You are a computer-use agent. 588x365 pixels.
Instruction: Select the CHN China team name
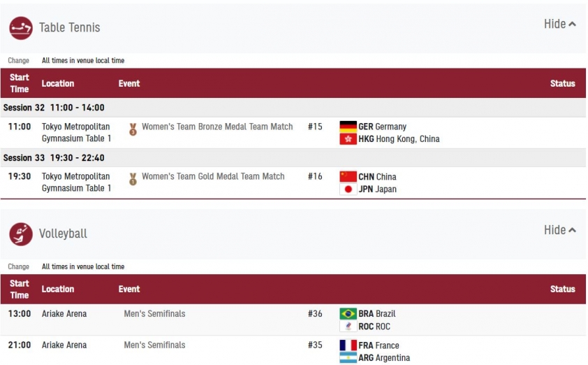coord(377,176)
